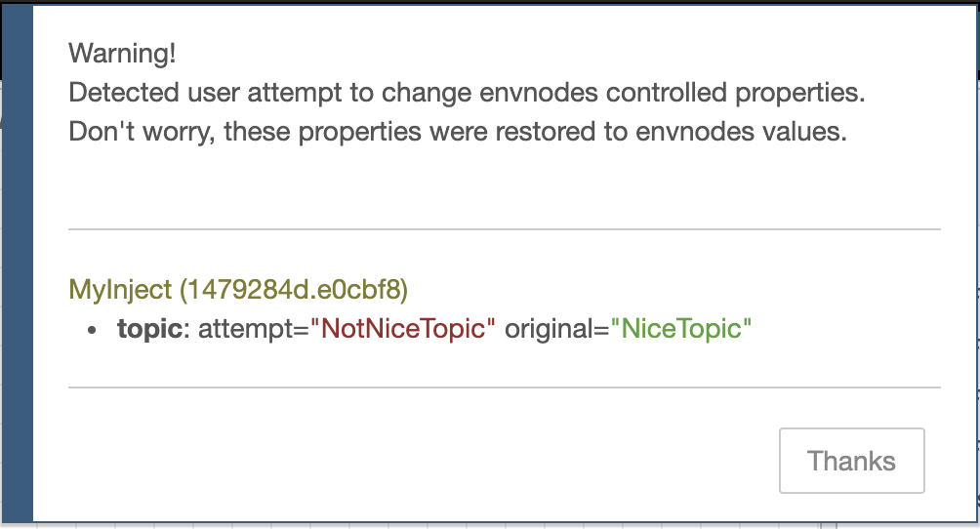Click the word envnodes in first sentence

click(538, 93)
